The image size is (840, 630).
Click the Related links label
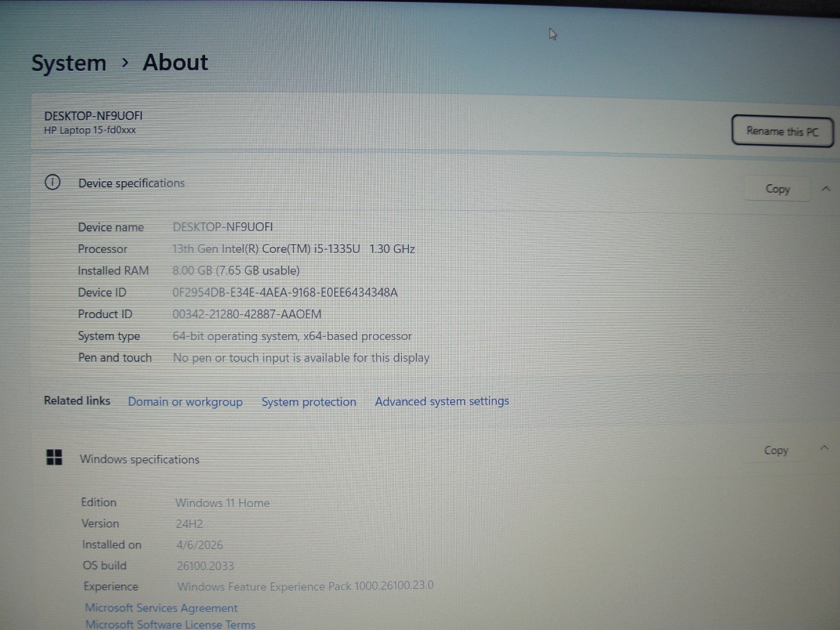[x=77, y=401]
